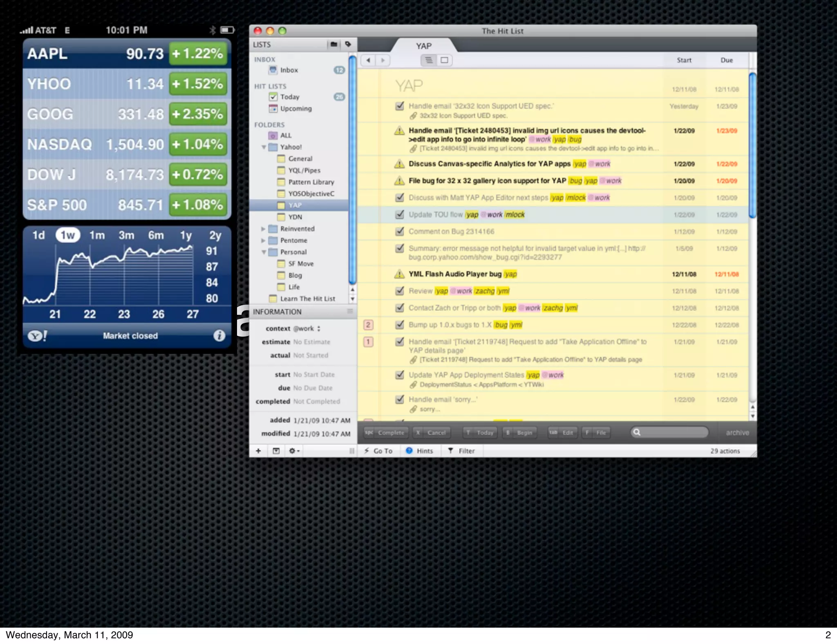Switch to list view mode icon

[429, 60]
